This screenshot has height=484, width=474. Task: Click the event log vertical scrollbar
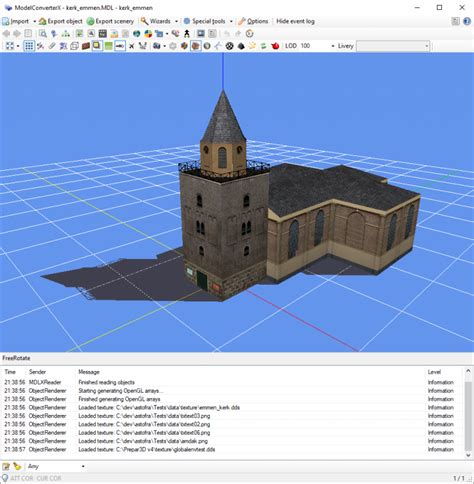click(468, 413)
